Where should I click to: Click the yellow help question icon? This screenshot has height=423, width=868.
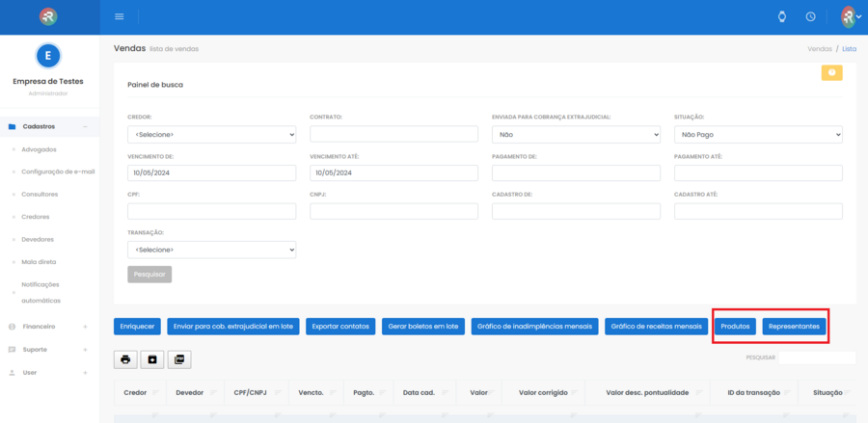pos(831,72)
